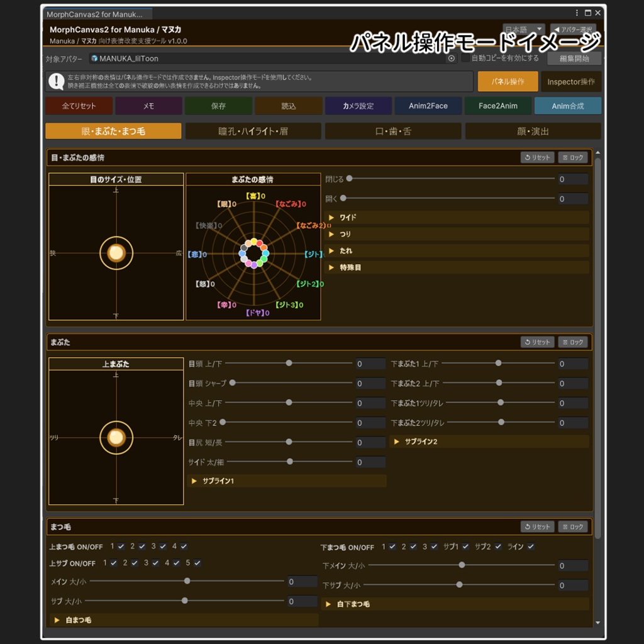Click ロック in the まぶた section header
The height and width of the screenshot is (644, 644).
click(572, 342)
